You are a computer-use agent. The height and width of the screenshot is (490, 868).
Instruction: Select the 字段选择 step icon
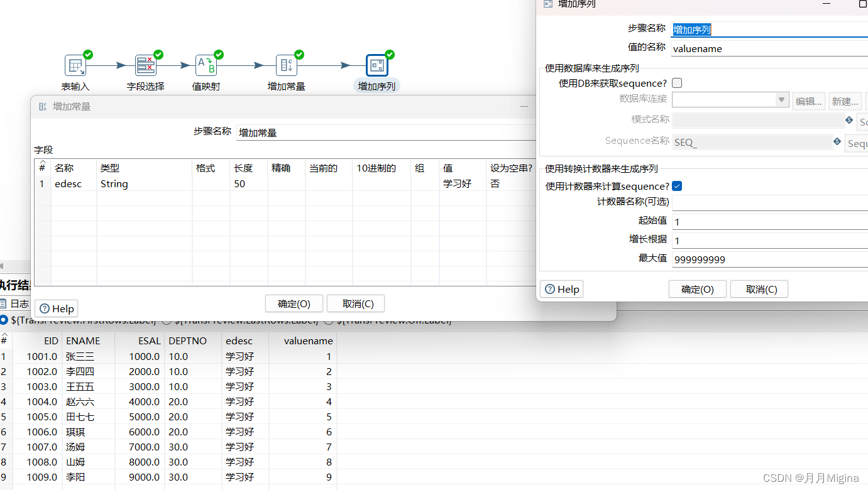(146, 65)
